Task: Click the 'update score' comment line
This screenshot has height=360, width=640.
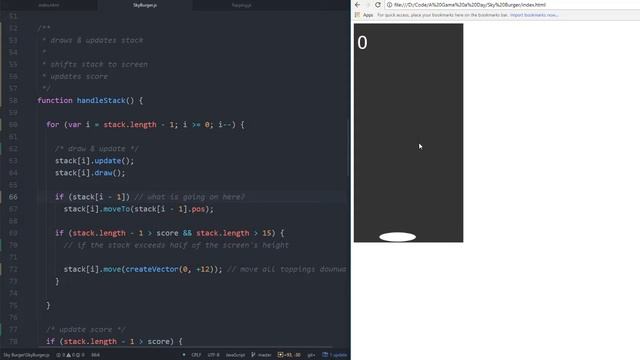Action: [86, 330]
